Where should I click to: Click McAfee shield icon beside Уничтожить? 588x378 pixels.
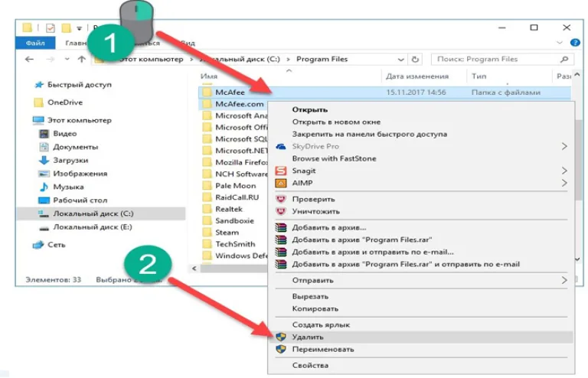[281, 211]
